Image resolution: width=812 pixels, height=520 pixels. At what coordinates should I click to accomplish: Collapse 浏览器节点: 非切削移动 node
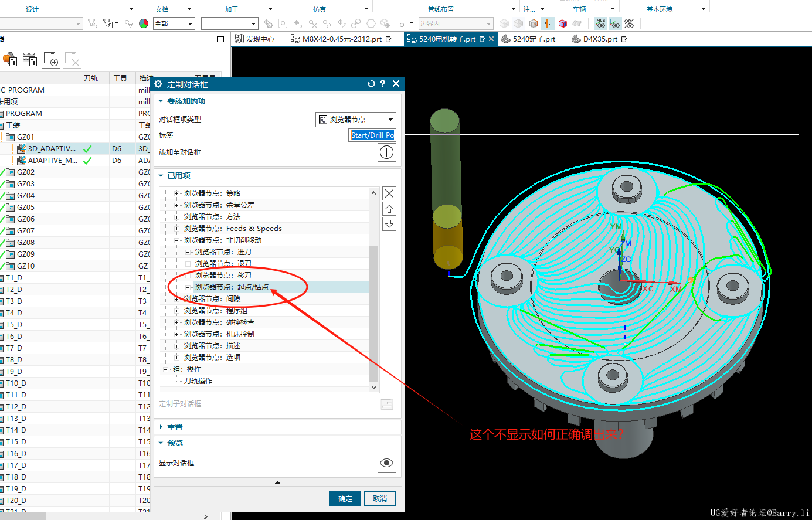click(x=176, y=240)
